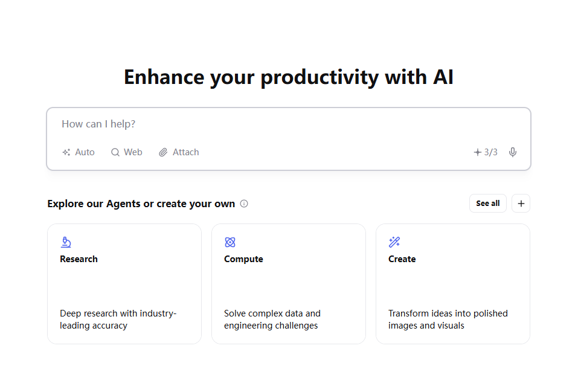Screen dimensions: 578x392
Task: Enable Auto mode for responses
Action: [78, 152]
